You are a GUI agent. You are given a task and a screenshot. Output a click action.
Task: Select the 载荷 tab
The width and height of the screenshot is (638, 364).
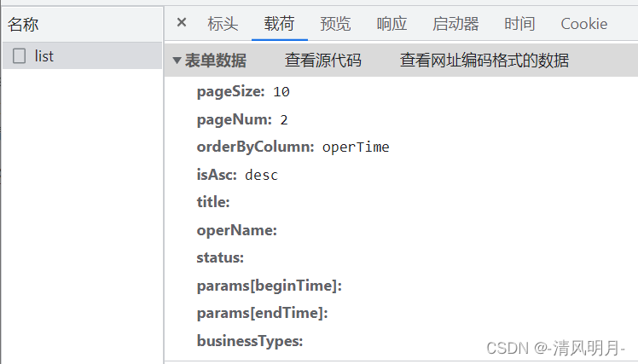pos(279,24)
